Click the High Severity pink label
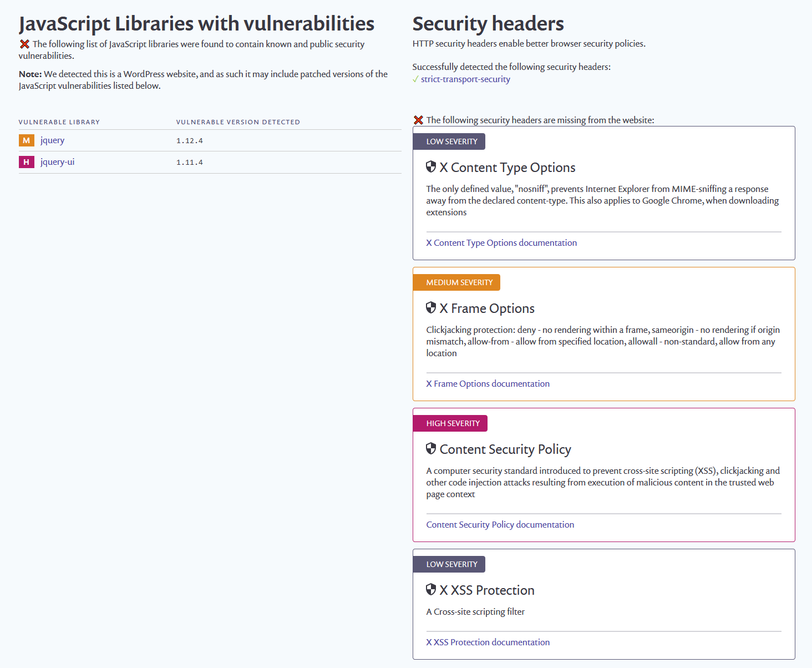This screenshot has height=668, width=812. click(x=450, y=423)
